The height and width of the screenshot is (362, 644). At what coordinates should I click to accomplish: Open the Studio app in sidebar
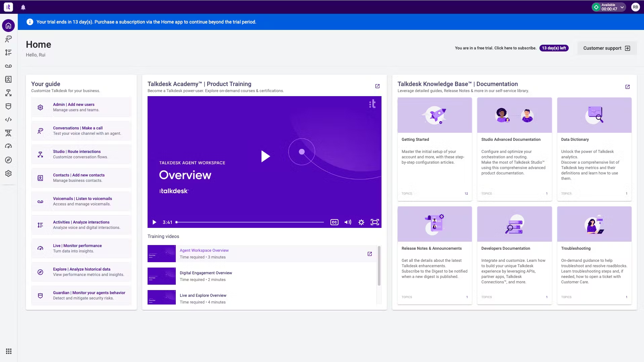(8, 93)
